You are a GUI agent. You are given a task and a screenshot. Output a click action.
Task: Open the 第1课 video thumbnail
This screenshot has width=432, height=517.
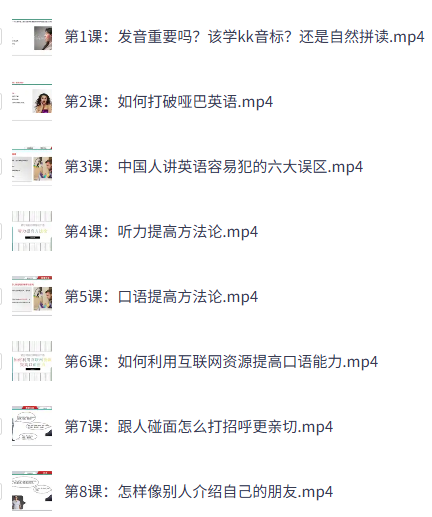pos(32,37)
